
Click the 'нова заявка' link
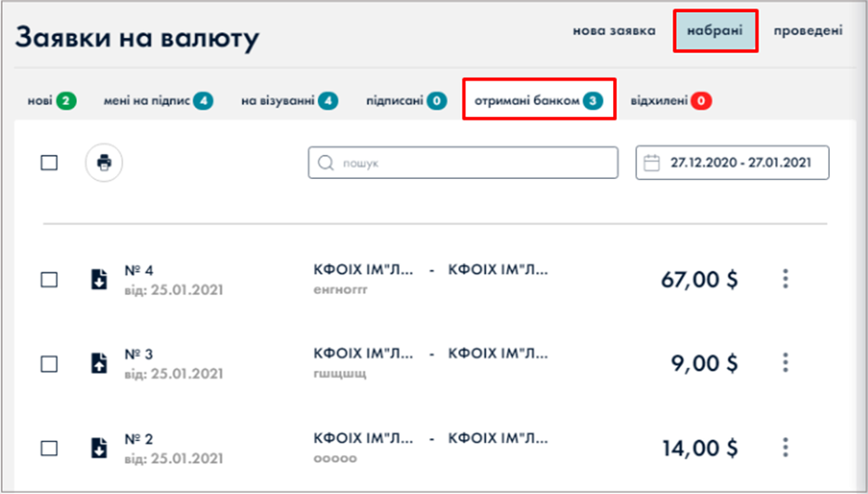click(x=614, y=31)
